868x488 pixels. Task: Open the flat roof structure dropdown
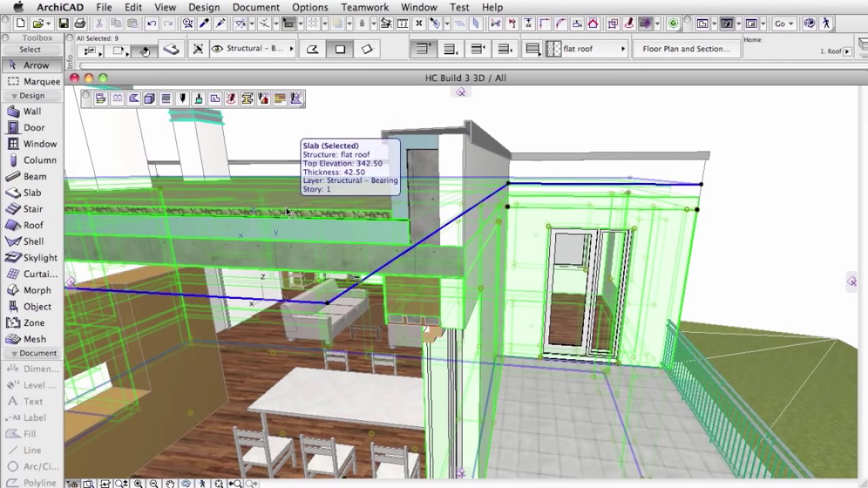[587, 49]
